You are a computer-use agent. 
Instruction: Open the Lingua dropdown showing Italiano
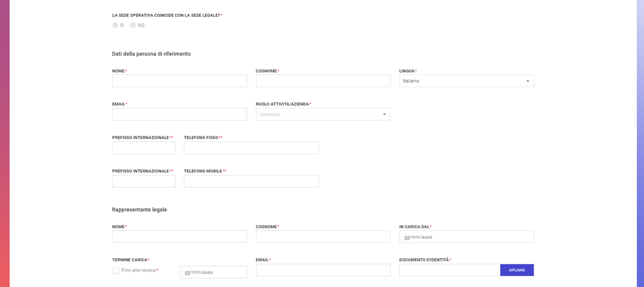[x=466, y=81]
